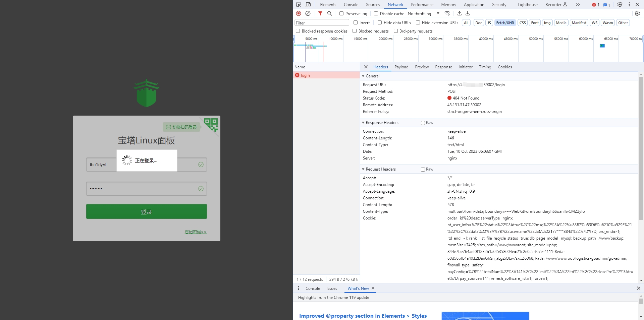Toggle the network filter funnel icon
This screenshot has width=644, height=320.
click(x=320, y=13)
